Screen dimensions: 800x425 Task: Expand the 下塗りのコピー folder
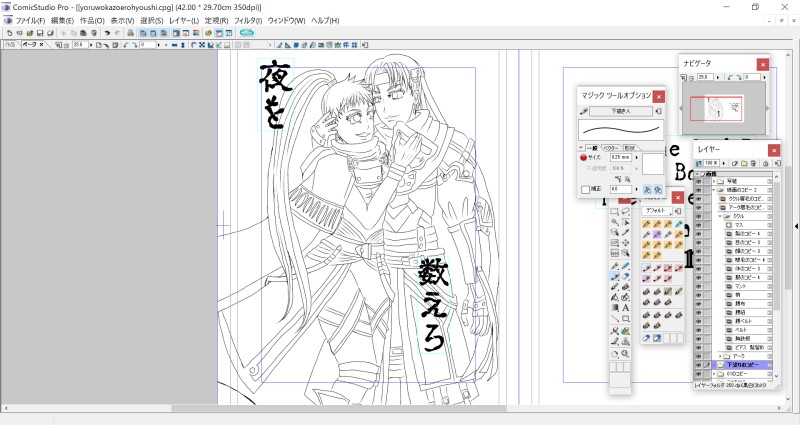point(714,365)
